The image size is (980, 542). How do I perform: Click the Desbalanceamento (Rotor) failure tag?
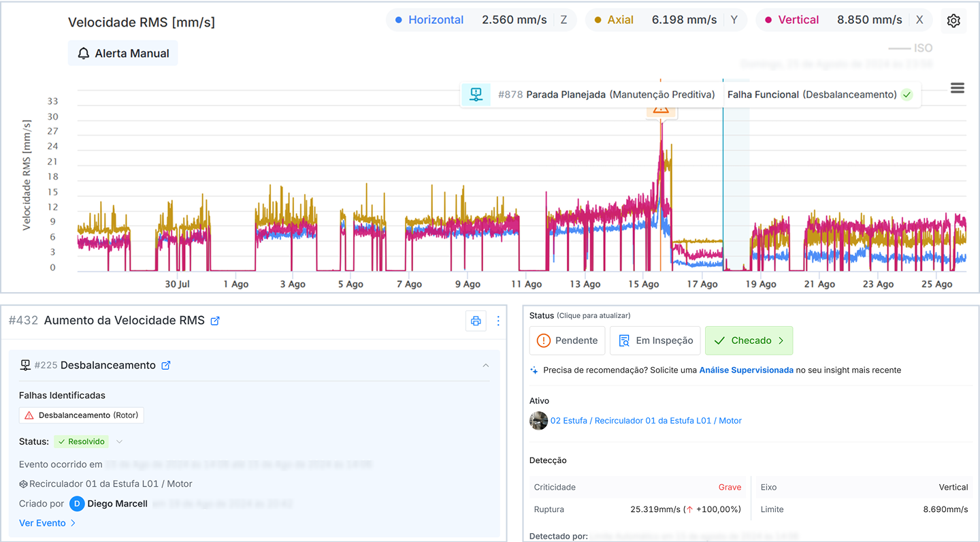(82, 415)
